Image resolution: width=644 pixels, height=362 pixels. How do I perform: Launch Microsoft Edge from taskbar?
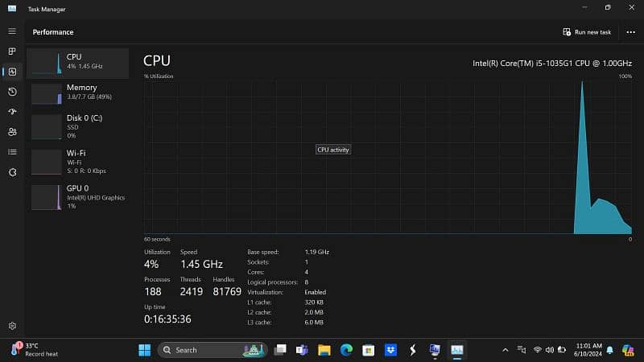click(346, 350)
